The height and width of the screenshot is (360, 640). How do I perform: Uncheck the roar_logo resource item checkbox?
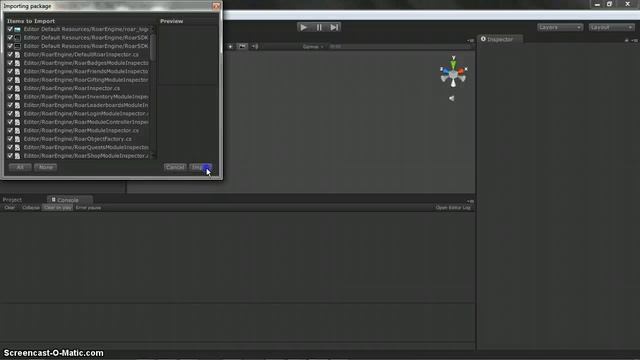(x=10, y=29)
